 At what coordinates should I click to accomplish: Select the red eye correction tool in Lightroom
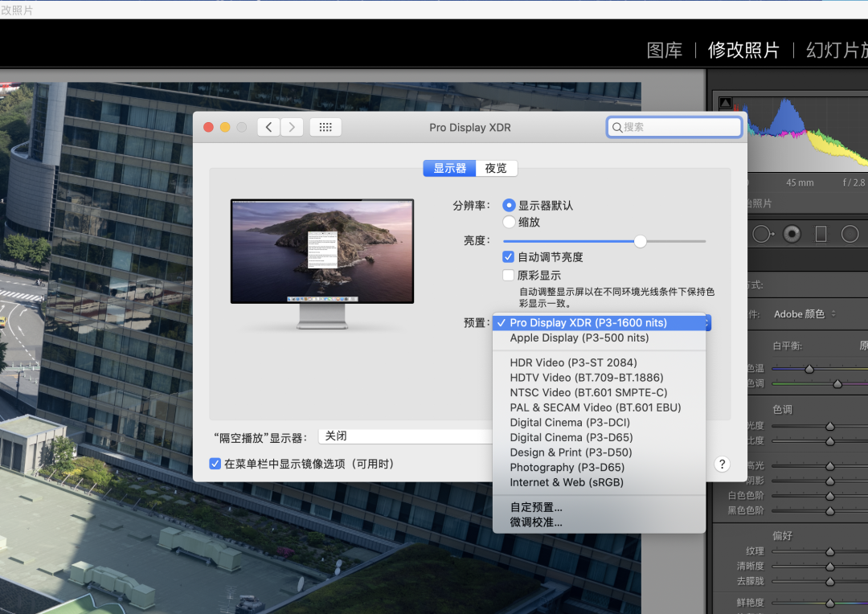coord(792,234)
